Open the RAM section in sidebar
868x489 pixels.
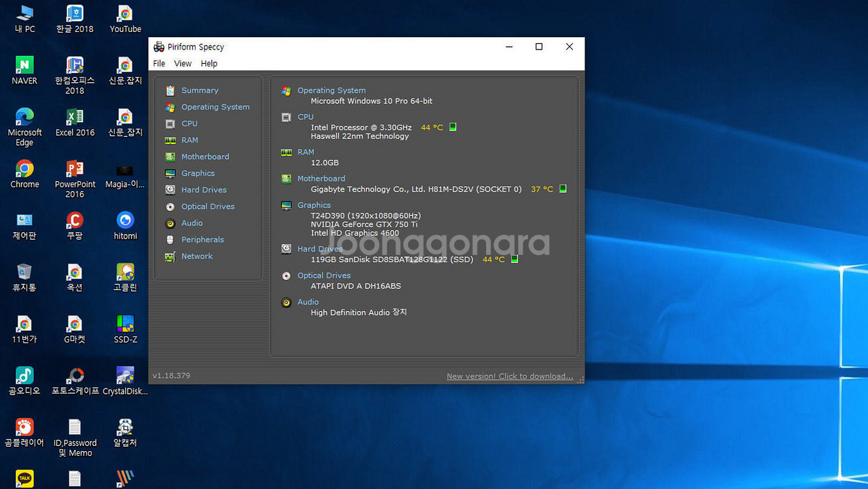coord(190,140)
